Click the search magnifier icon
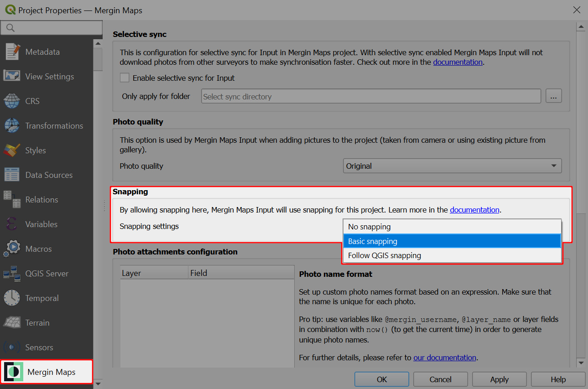588x389 pixels. coord(10,28)
